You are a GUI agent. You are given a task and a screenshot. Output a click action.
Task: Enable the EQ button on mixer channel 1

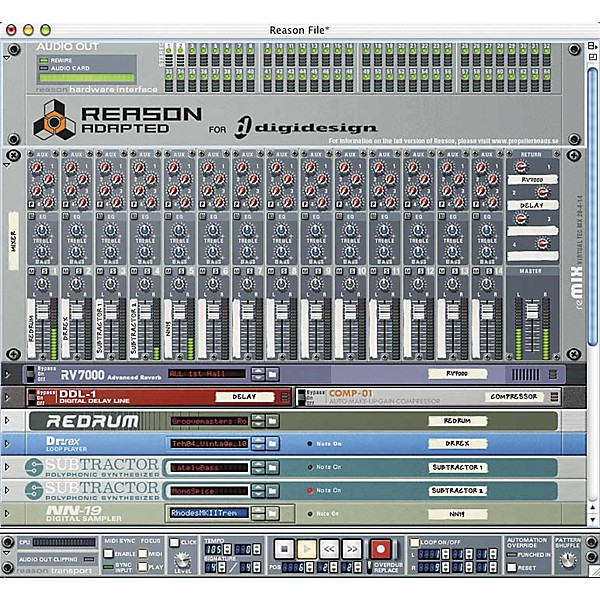point(32,216)
